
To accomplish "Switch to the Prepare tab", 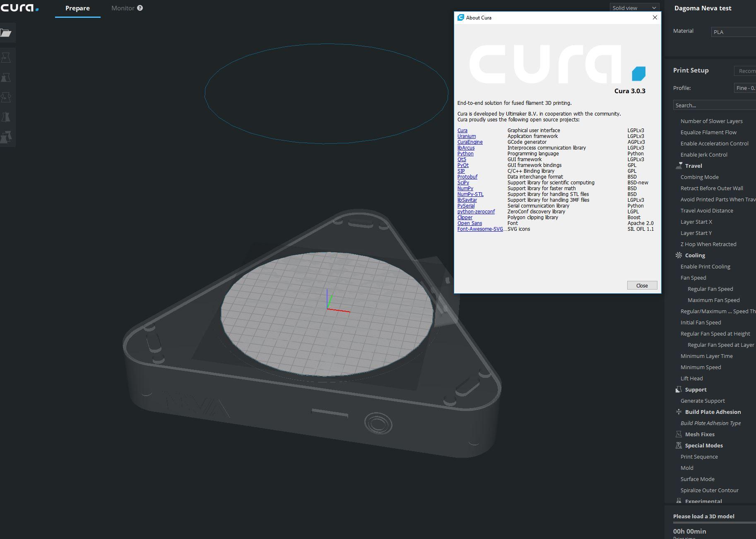I will click(x=77, y=8).
